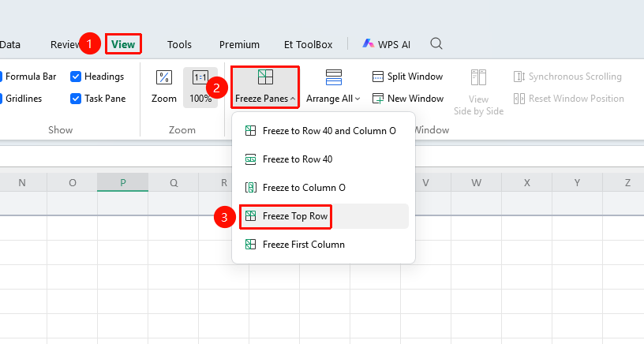Image resolution: width=644 pixels, height=344 pixels.
Task: Toggle the Gridlines checkbox
Action: [x=1, y=99]
